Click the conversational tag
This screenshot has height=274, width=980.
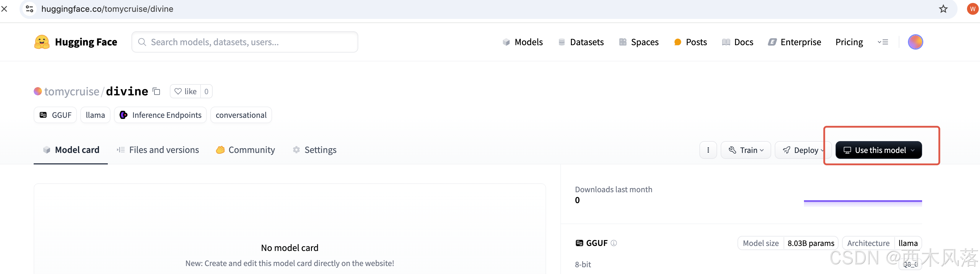pos(241,115)
